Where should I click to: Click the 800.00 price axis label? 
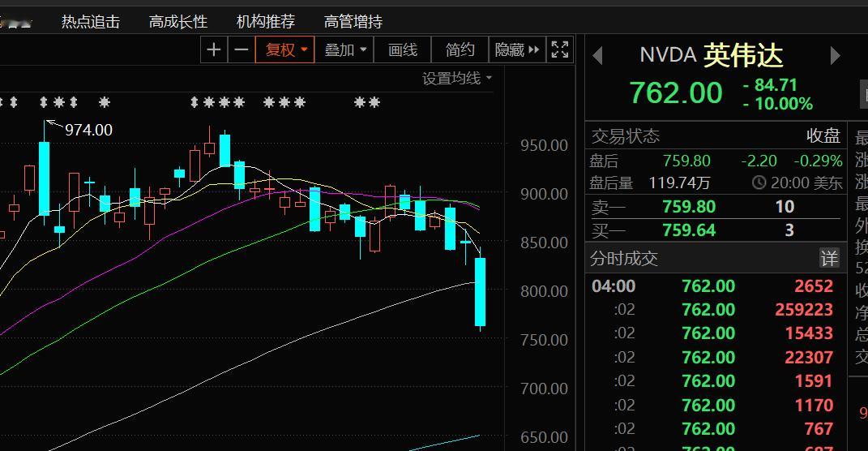coord(544,291)
